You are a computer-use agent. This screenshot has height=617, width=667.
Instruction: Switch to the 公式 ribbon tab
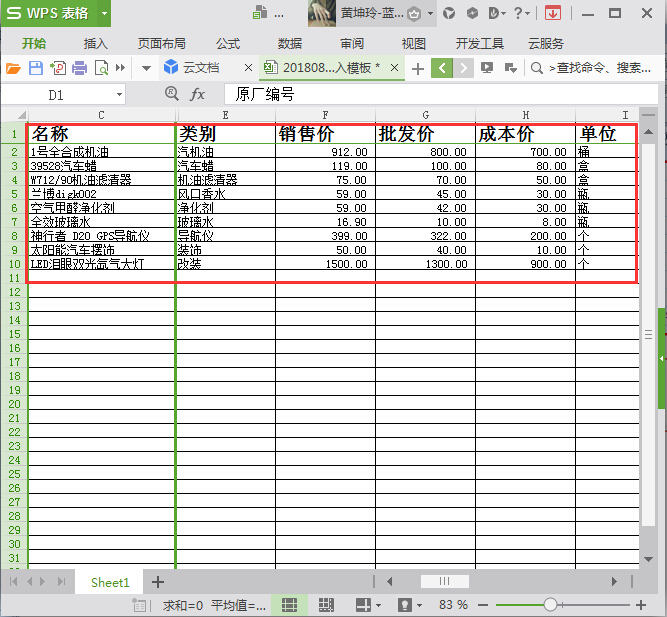coord(227,44)
